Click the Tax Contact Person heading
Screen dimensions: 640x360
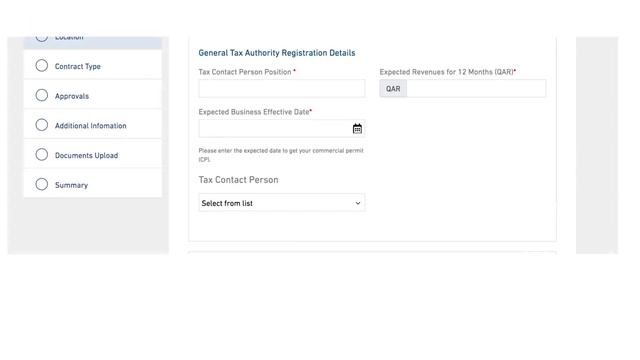(x=238, y=180)
